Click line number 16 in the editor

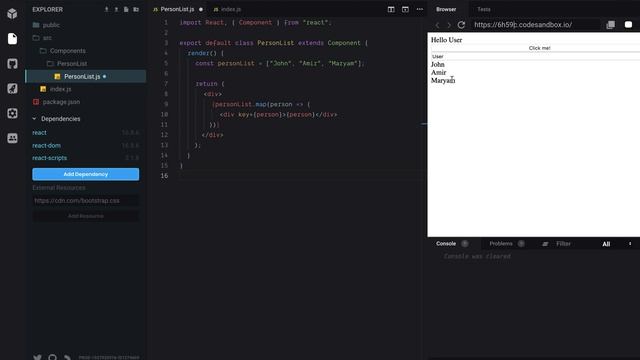(164, 176)
